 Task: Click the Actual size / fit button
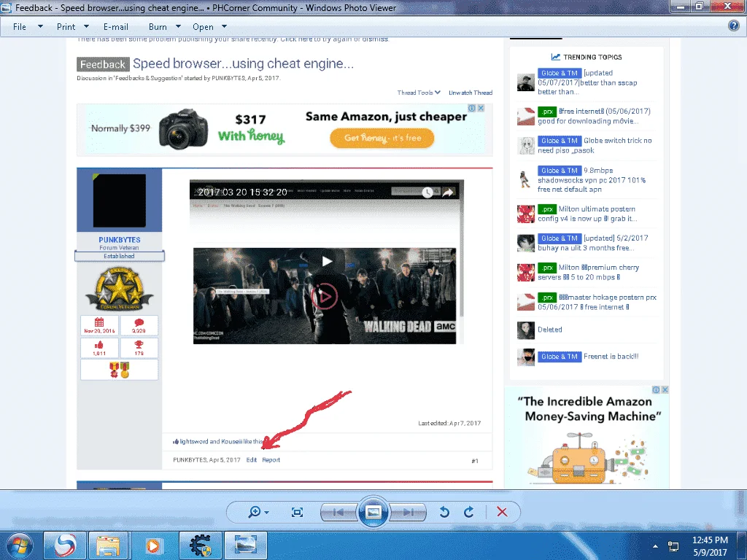(x=297, y=512)
